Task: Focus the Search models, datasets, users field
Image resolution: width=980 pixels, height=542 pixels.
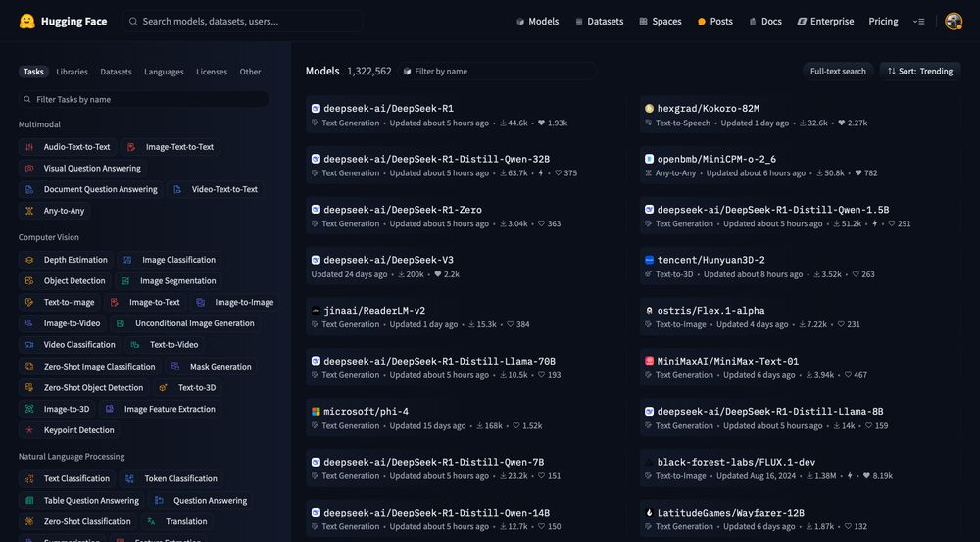Action: pos(242,22)
